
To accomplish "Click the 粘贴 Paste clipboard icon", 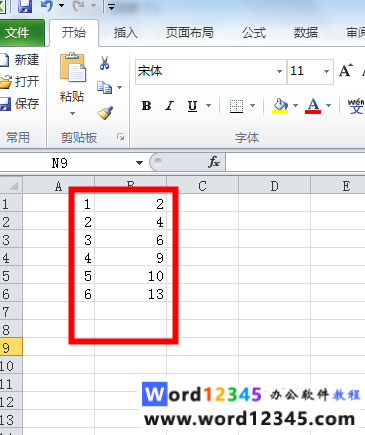I will (x=73, y=67).
